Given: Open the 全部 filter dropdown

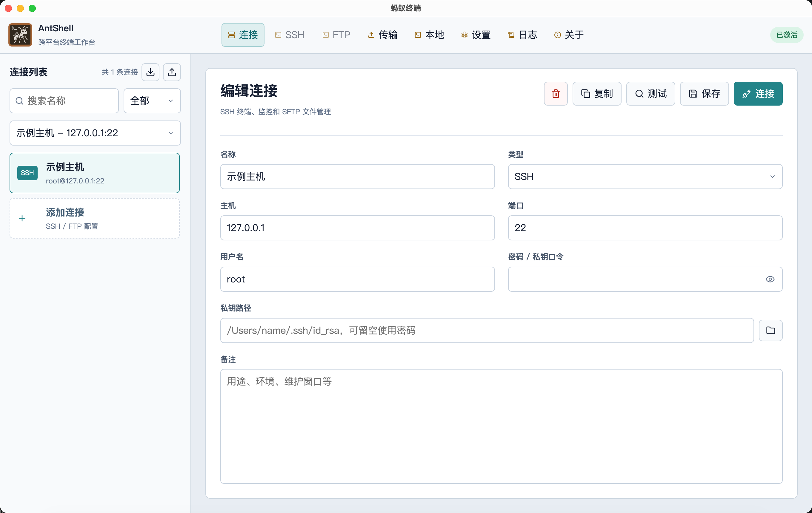Looking at the screenshot, I should coord(152,101).
